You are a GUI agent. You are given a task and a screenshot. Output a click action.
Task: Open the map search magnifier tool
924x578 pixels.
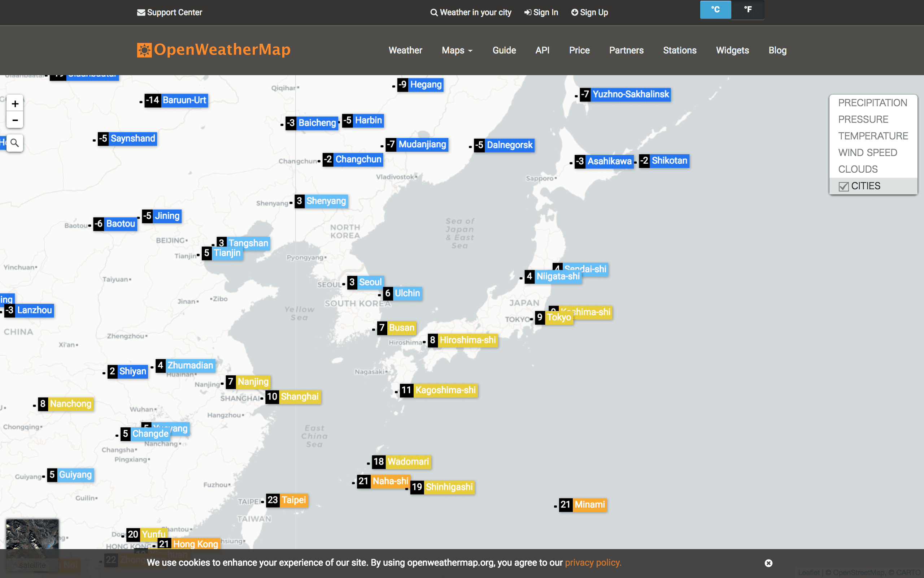pos(14,143)
